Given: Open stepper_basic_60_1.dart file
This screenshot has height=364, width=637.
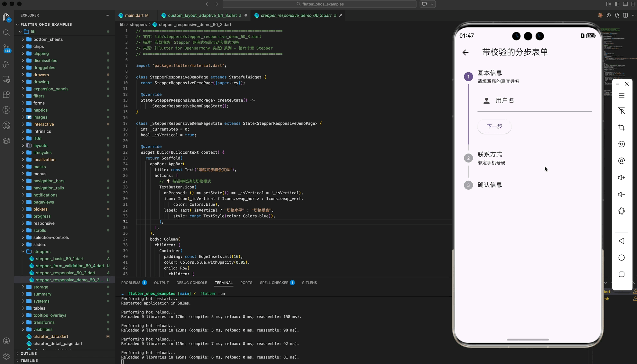Looking at the screenshot, I should [60, 259].
